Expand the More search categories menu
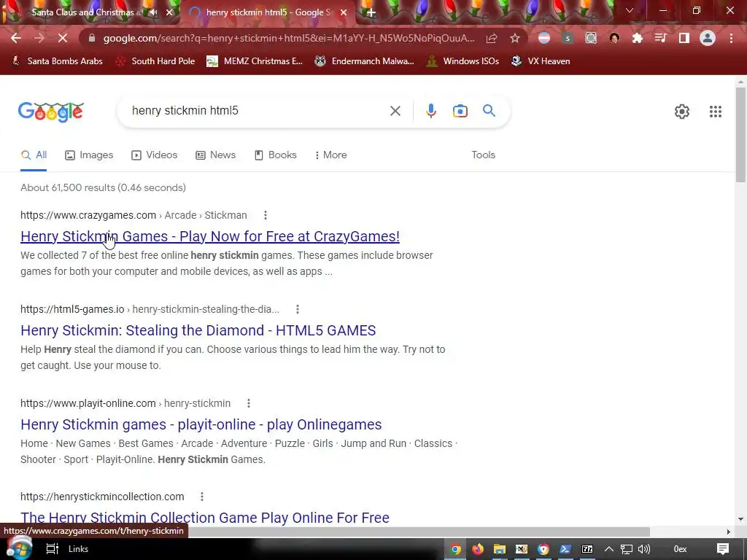747x560 pixels. point(330,155)
